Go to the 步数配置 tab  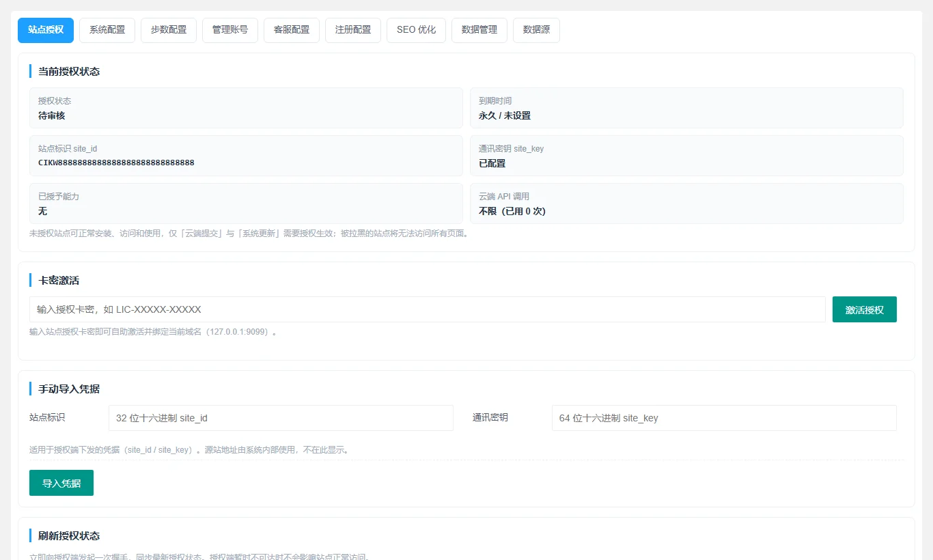pos(169,30)
